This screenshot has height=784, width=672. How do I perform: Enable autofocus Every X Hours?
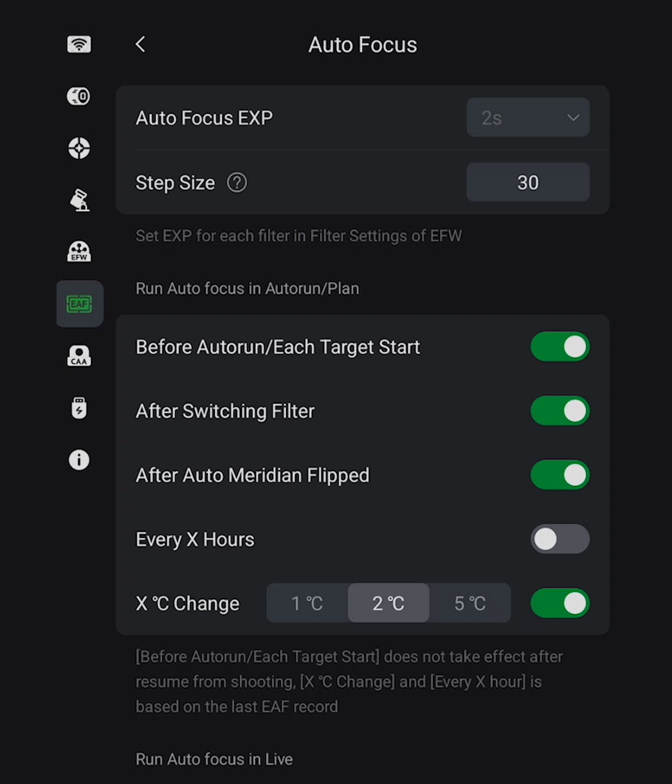click(x=559, y=539)
